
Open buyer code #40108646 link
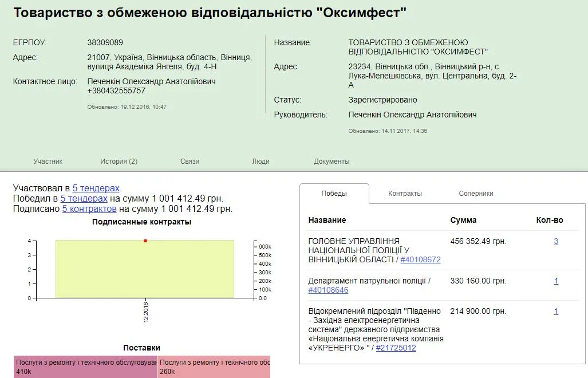pos(328,290)
